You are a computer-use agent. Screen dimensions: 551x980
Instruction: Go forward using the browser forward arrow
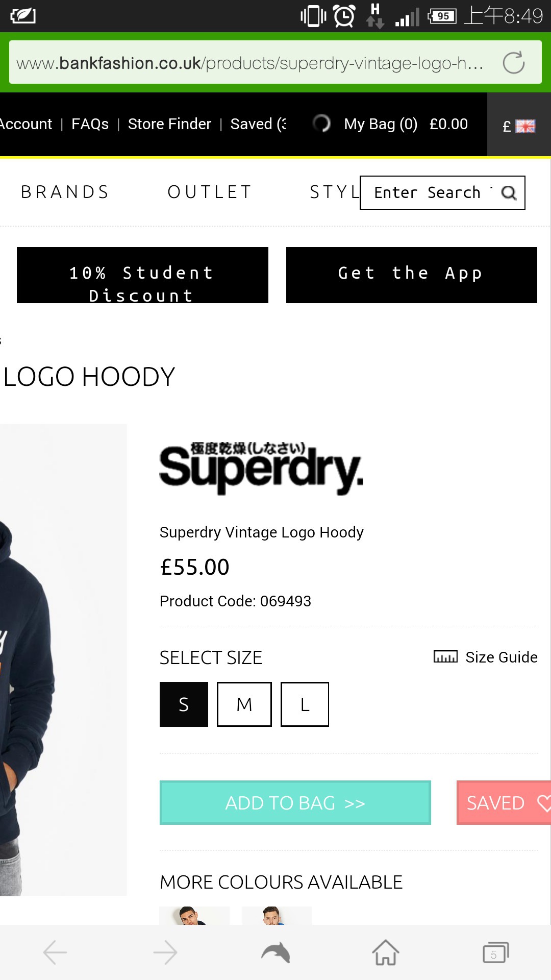point(165,952)
